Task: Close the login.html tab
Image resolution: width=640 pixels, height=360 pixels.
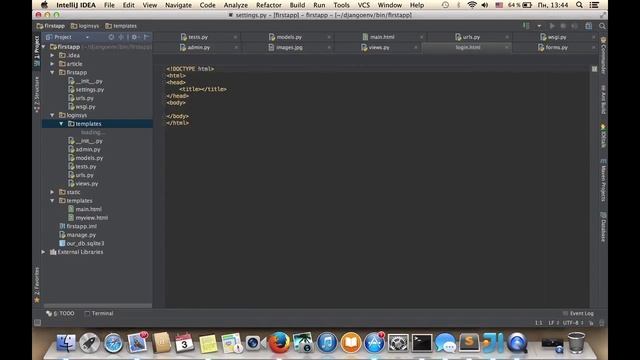Action: 506,47
